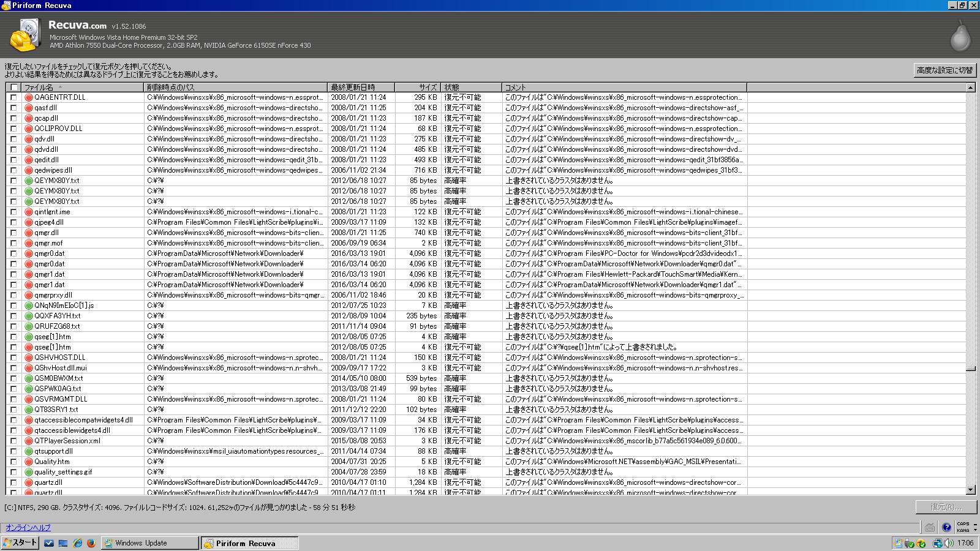Sort by 削除時点のパス column header

pos(236,88)
